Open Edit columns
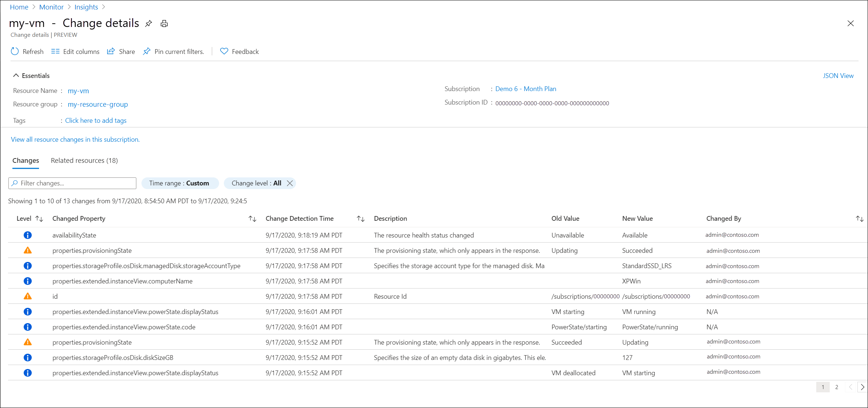Image resolution: width=868 pixels, height=408 pixels. 75,51
